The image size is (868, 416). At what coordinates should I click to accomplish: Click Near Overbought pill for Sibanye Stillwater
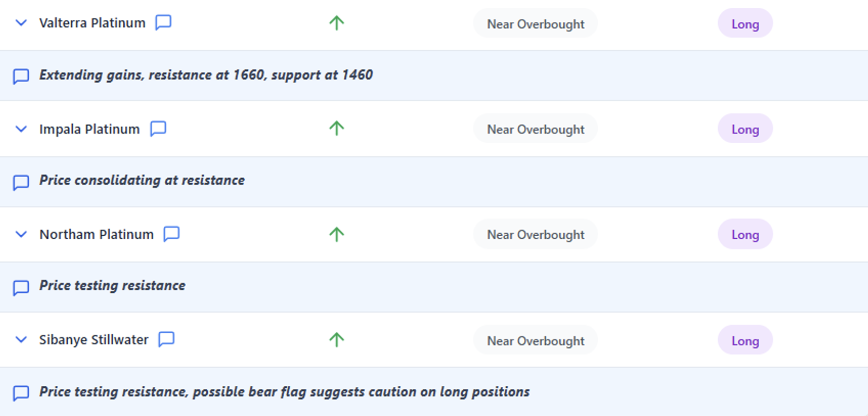[535, 340]
